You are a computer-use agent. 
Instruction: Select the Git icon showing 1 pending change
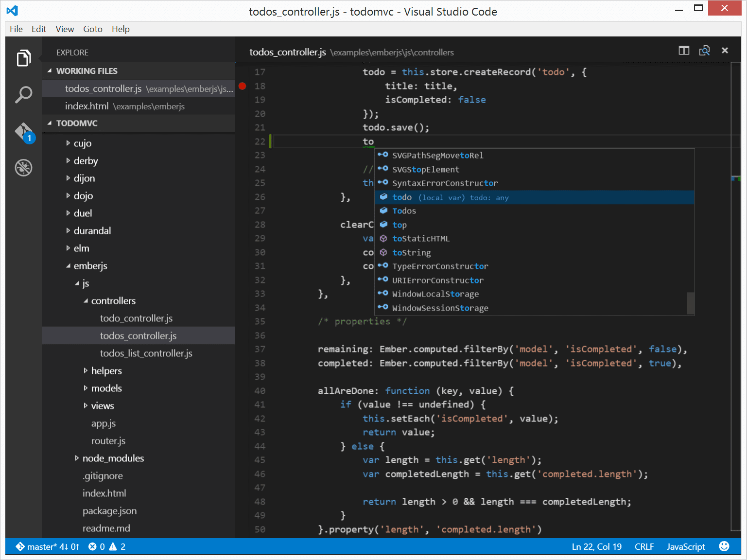[x=23, y=131]
